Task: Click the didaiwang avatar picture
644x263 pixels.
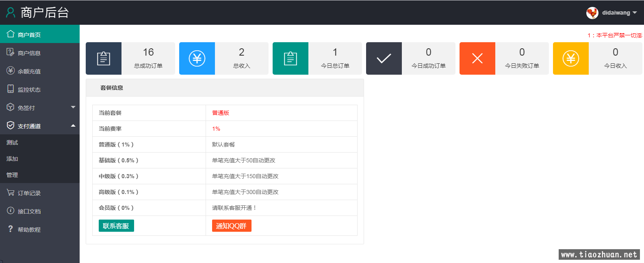Action: [592, 13]
